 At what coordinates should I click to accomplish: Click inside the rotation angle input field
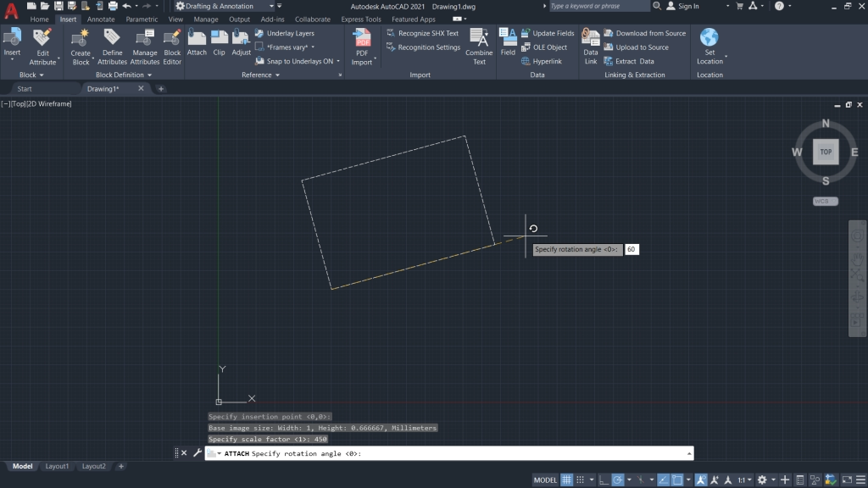631,249
